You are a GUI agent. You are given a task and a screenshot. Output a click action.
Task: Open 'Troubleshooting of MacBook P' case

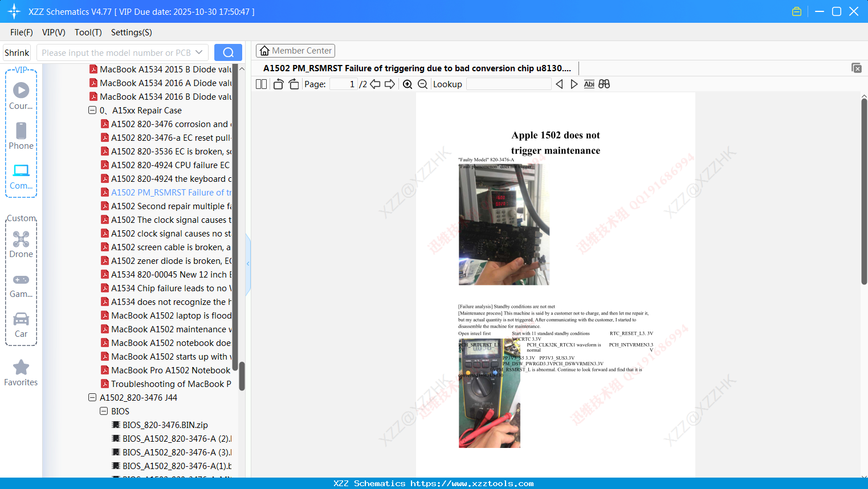point(166,384)
